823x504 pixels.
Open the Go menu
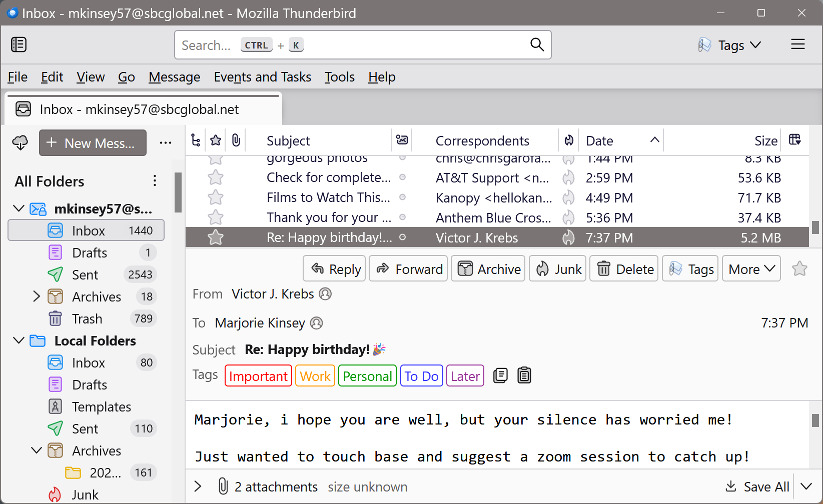tap(127, 77)
